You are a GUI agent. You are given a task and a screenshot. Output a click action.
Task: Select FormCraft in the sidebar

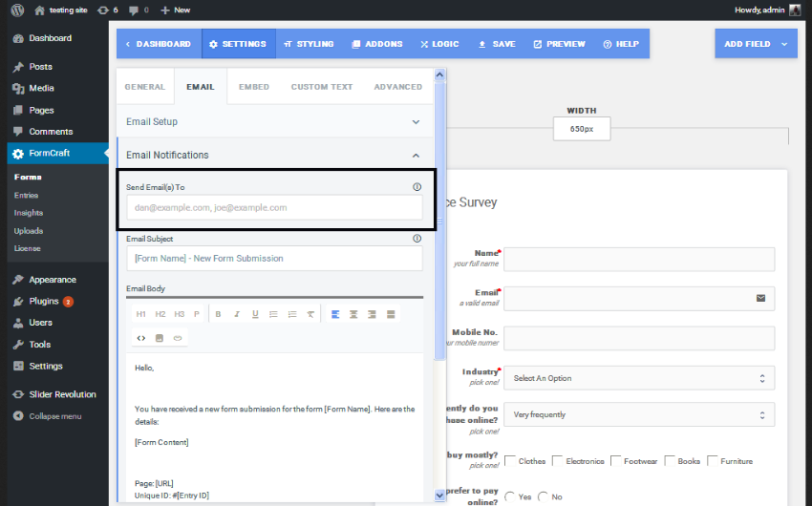(x=58, y=153)
